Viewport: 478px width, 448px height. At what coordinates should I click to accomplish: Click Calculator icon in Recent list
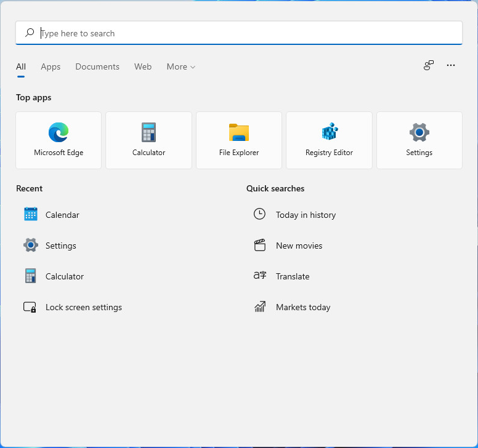point(31,276)
